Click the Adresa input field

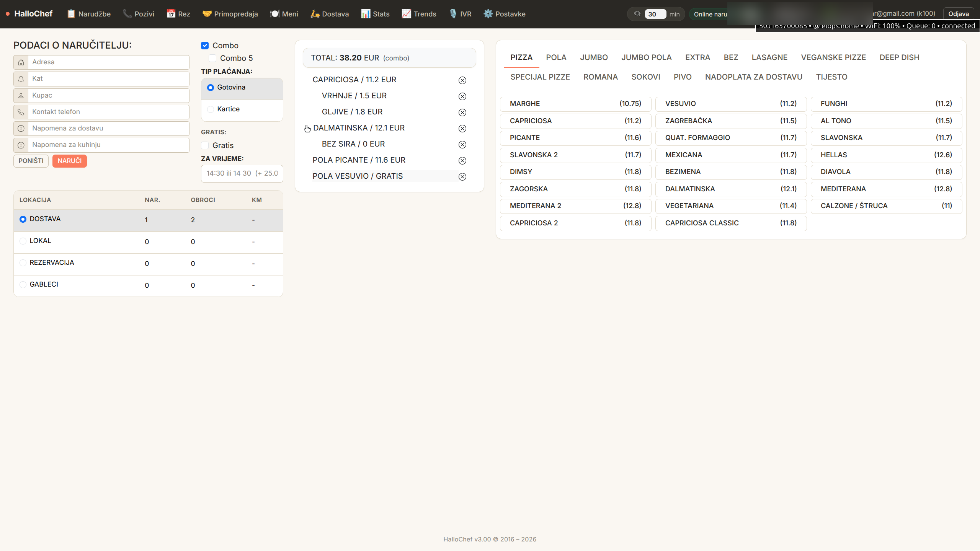pos(108,62)
